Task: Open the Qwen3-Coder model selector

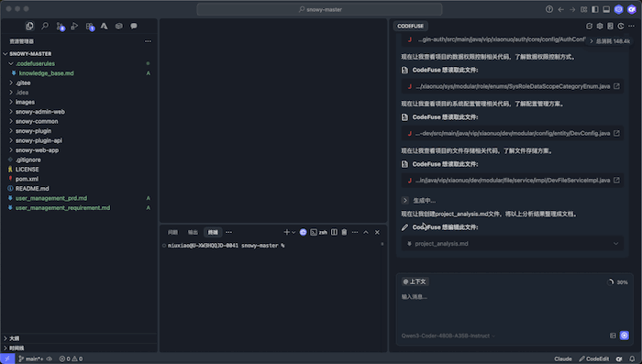Action: tap(448, 336)
